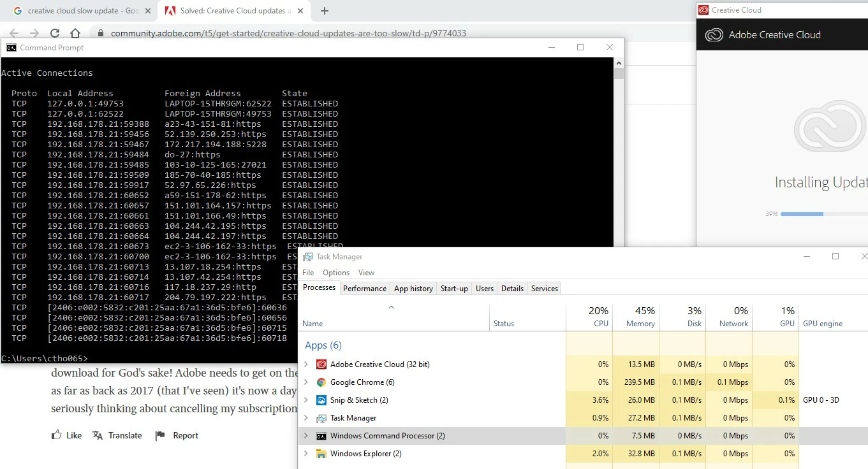This screenshot has height=469, width=868.
Task: Click the Task Manager title bar icon
Action: [308, 257]
